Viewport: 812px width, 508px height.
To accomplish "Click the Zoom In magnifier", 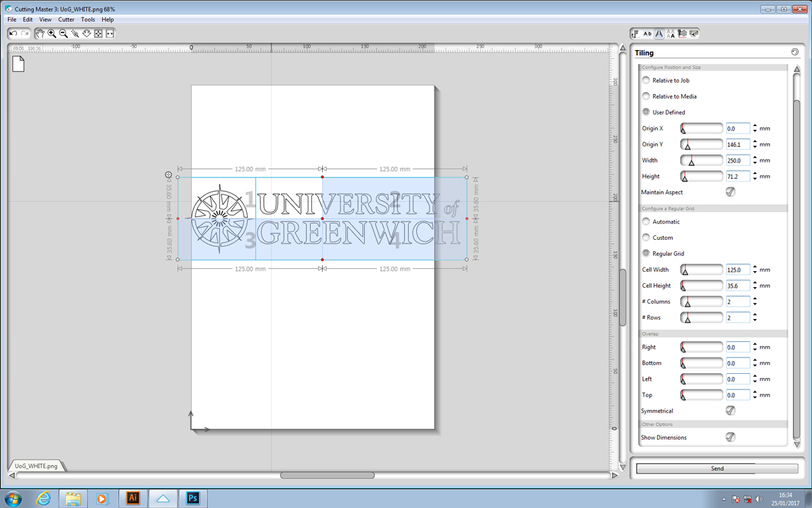I will (x=51, y=33).
